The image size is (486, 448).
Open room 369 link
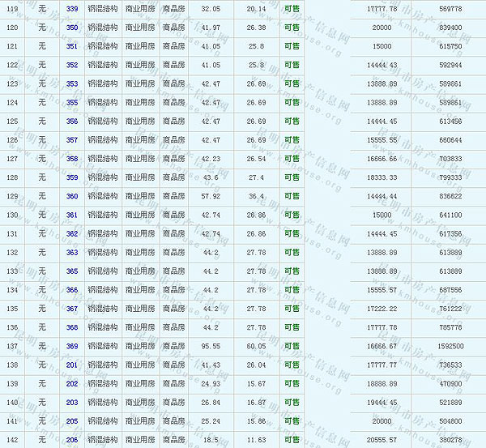pos(72,346)
